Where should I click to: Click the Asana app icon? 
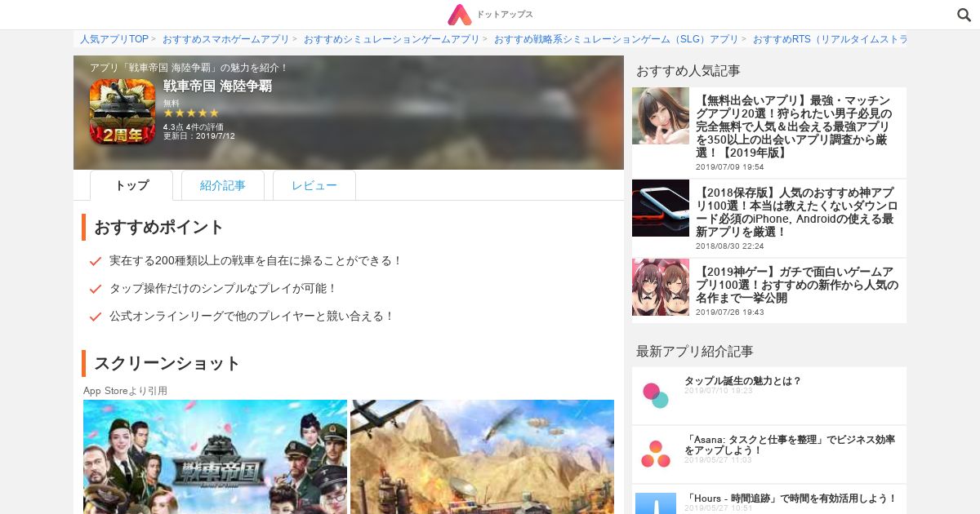pyautogui.click(x=656, y=454)
